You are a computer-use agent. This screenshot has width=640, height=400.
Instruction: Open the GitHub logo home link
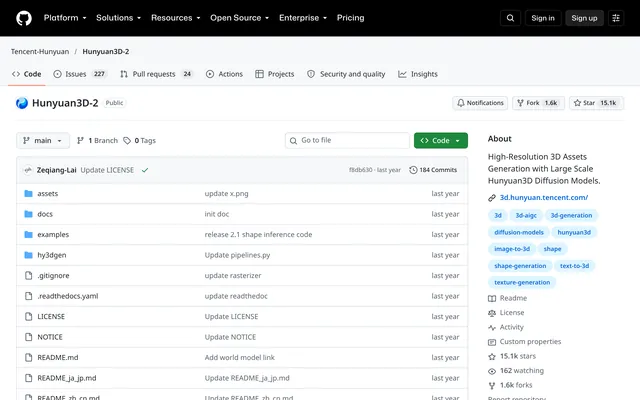[x=24, y=18]
